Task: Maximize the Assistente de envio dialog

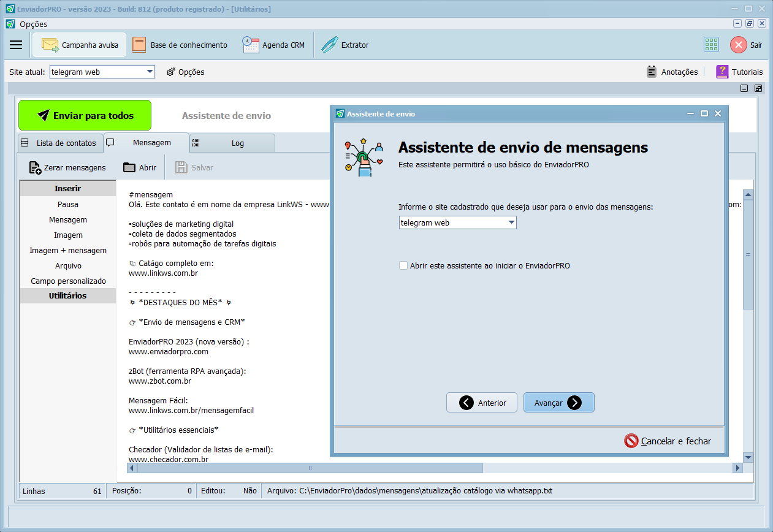Action: pyautogui.click(x=704, y=113)
